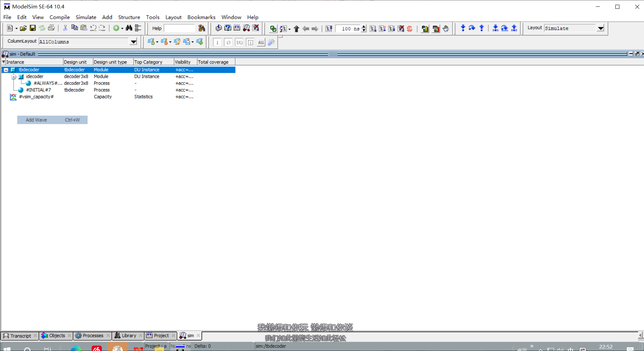The height and width of the screenshot is (351, 644).
Task: Open the Compile menu
Action: pos(60,17)
